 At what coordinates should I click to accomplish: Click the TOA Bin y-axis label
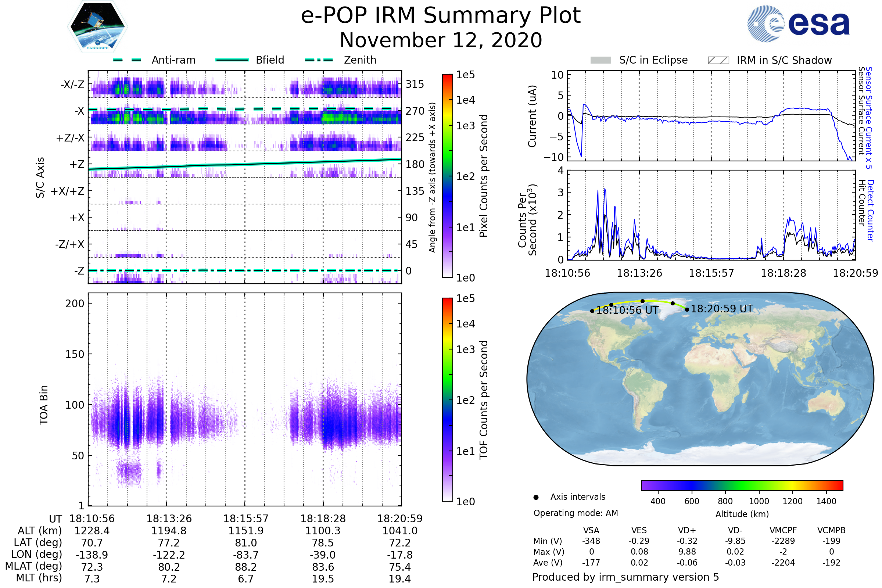pyautogui.click(x=44, y=405)
